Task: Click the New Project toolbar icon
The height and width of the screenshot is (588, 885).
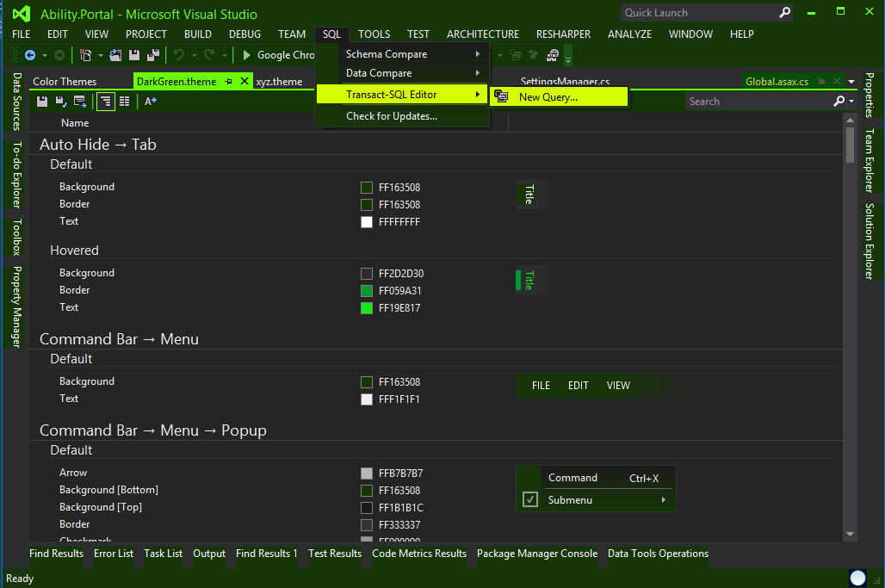Action: point(86,55)
